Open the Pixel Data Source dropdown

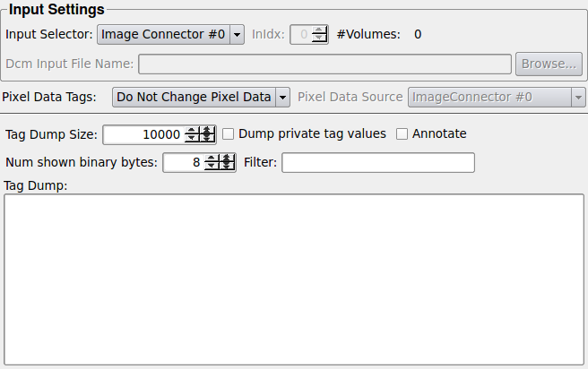[497, 97]
